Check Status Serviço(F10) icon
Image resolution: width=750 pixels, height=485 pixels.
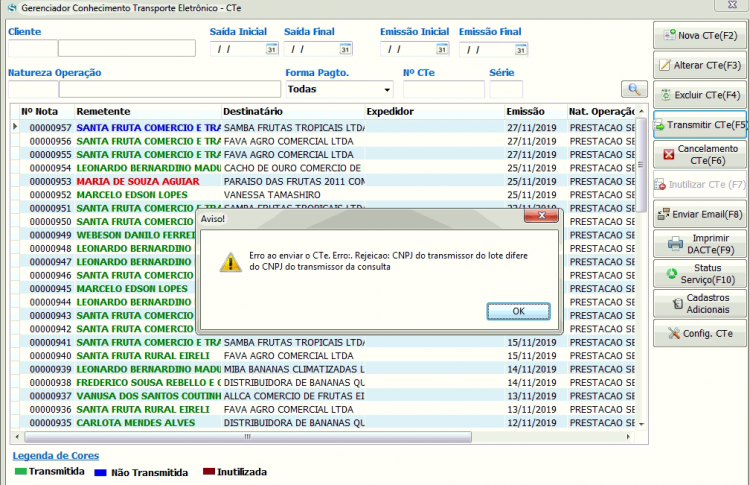[672, 274]
